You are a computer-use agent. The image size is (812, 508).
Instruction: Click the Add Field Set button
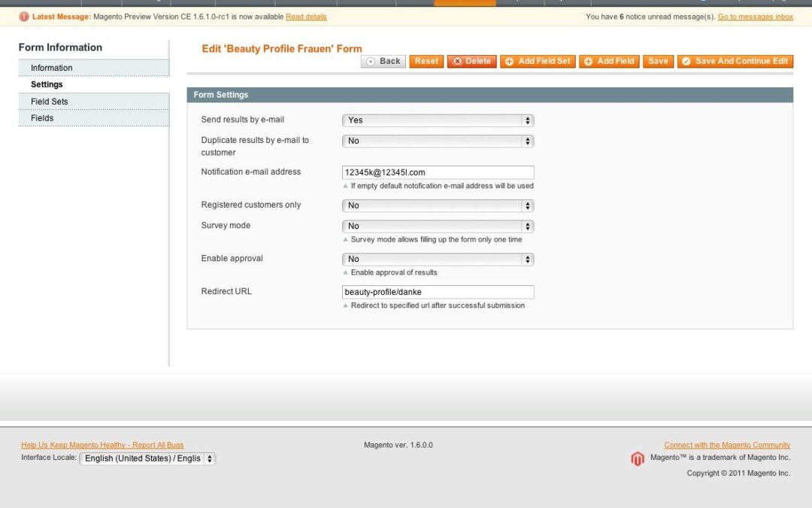pyautogui.click(x=538, y=61)
